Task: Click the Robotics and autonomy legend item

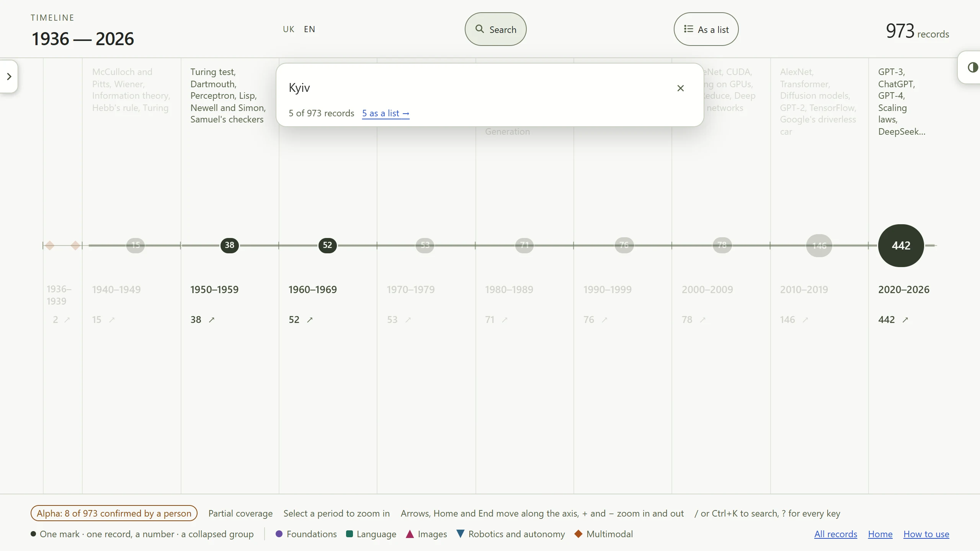Action: 511,534
